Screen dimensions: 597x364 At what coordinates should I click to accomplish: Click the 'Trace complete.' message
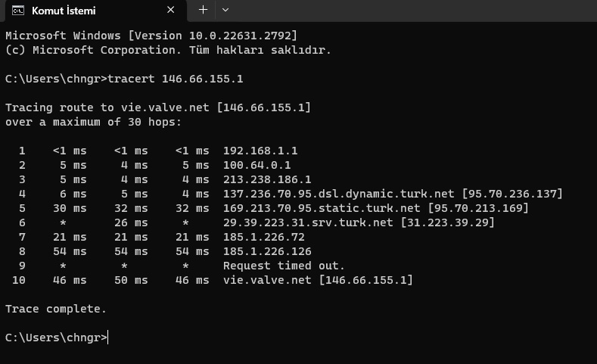click(x=55, y=309)
